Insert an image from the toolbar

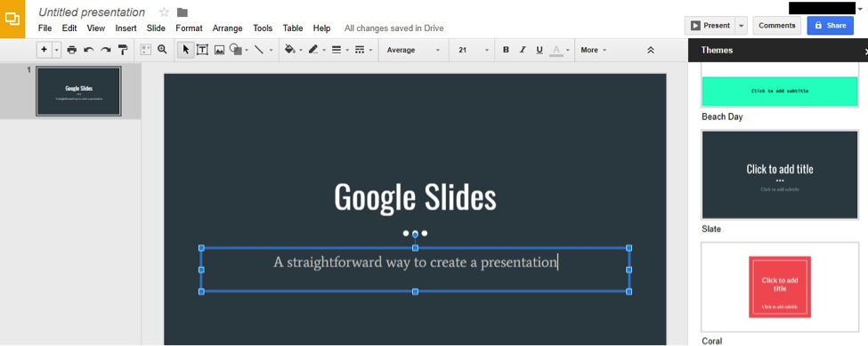[219, 50]
